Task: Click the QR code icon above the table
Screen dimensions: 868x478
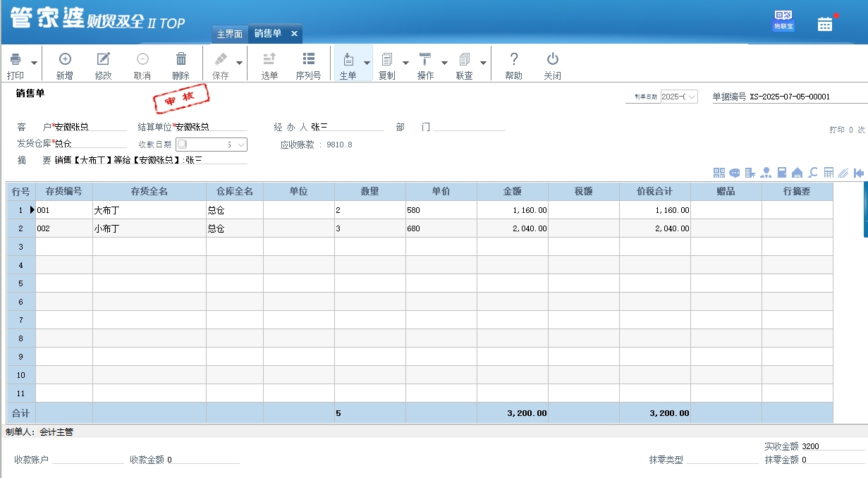Action: (x=719, y=173)
